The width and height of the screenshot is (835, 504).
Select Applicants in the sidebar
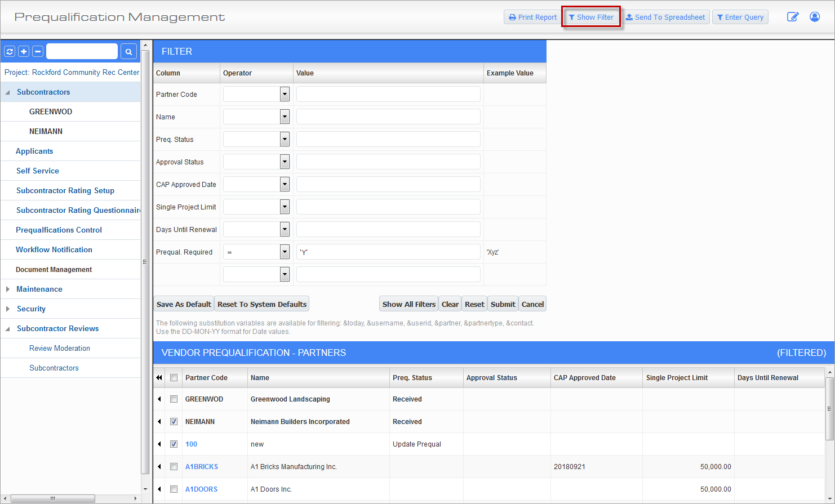click(x=35, y=151)
